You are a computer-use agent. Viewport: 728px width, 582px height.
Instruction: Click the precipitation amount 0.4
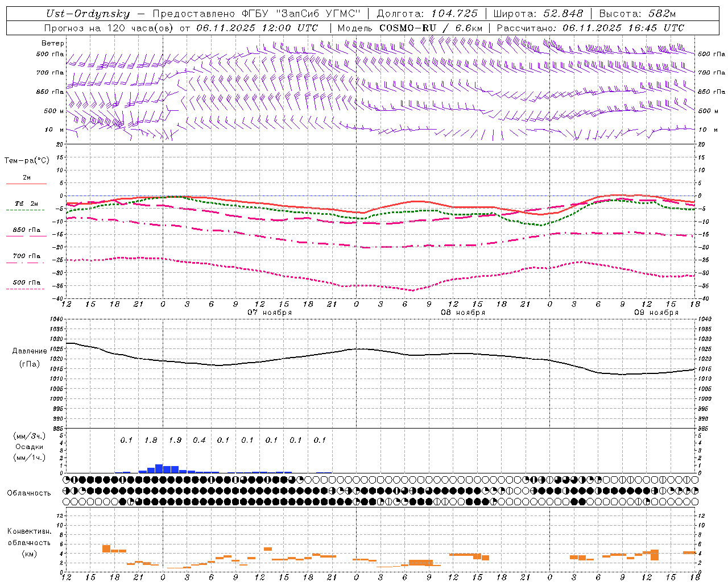point(199,440)
